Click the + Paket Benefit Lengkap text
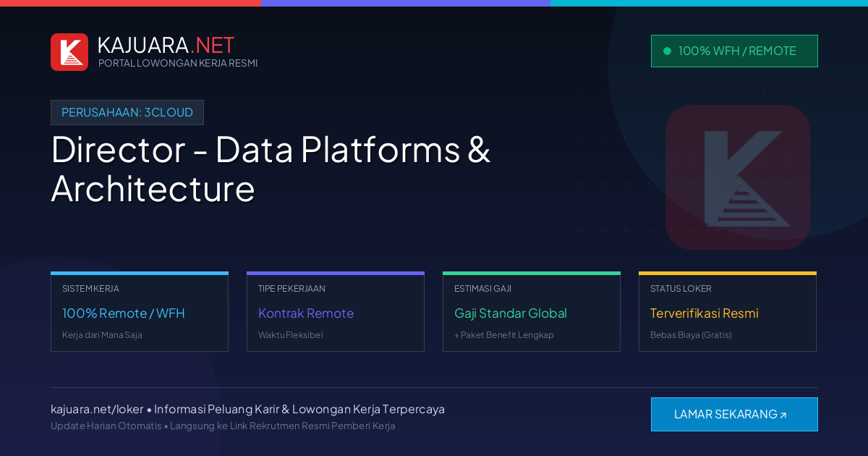 click(504, 335)
